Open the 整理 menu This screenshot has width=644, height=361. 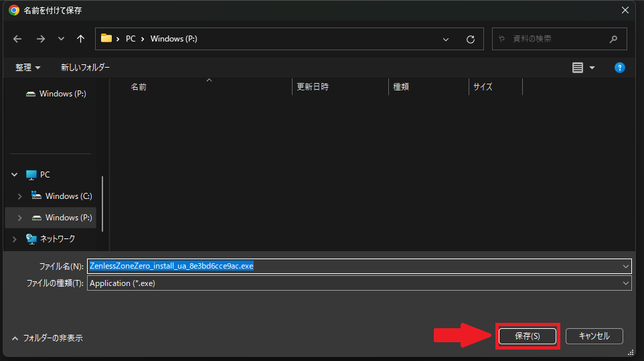point(27,68)
